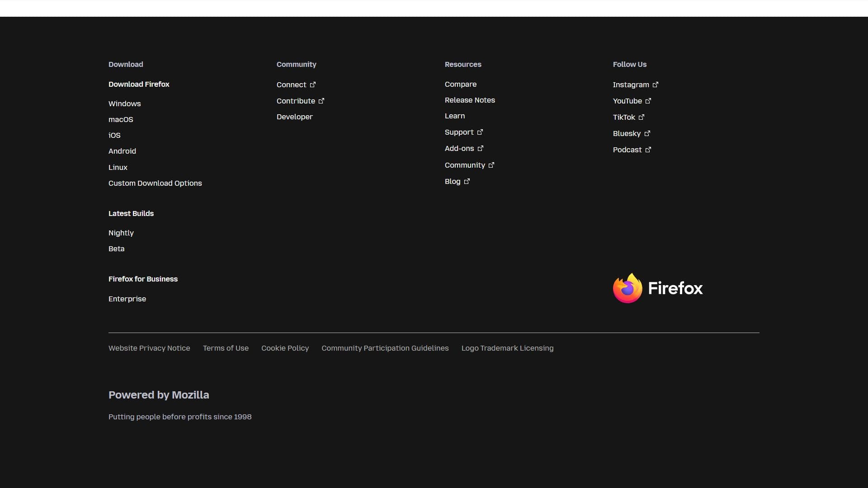Click 'Putting people before profits since 1998'

(x=180, y=417)
